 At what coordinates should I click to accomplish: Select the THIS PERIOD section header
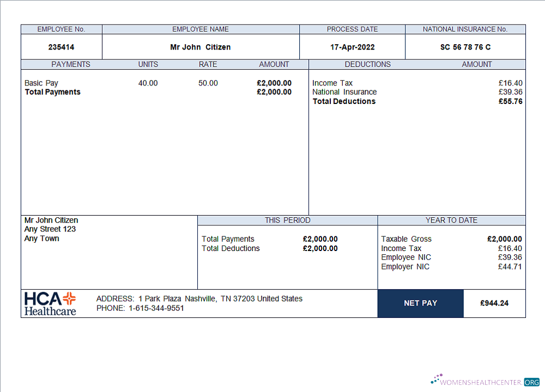pyautogui.click(x=288, y=220)
